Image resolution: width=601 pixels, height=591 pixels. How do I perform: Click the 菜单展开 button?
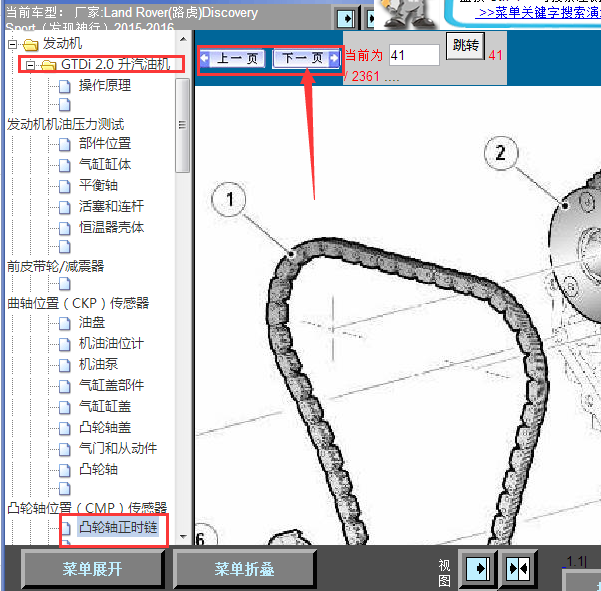pyautogui.click(x=93, y=569)
